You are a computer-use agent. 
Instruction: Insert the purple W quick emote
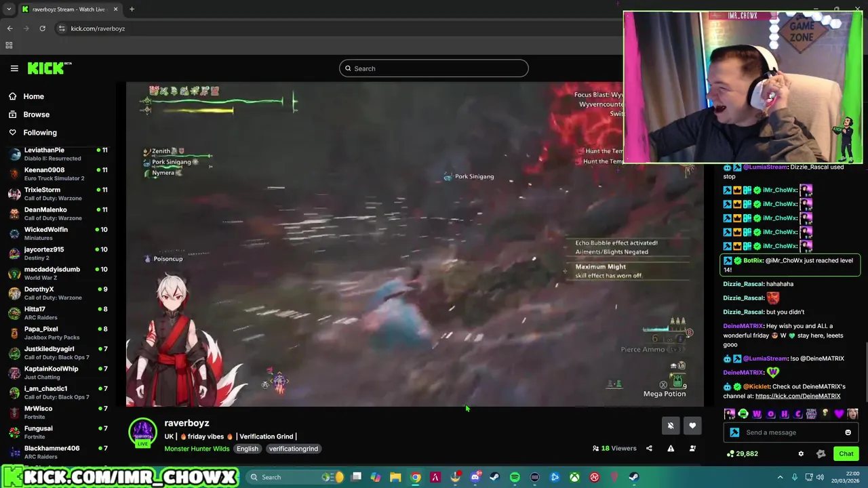click(x=757, y=414)
